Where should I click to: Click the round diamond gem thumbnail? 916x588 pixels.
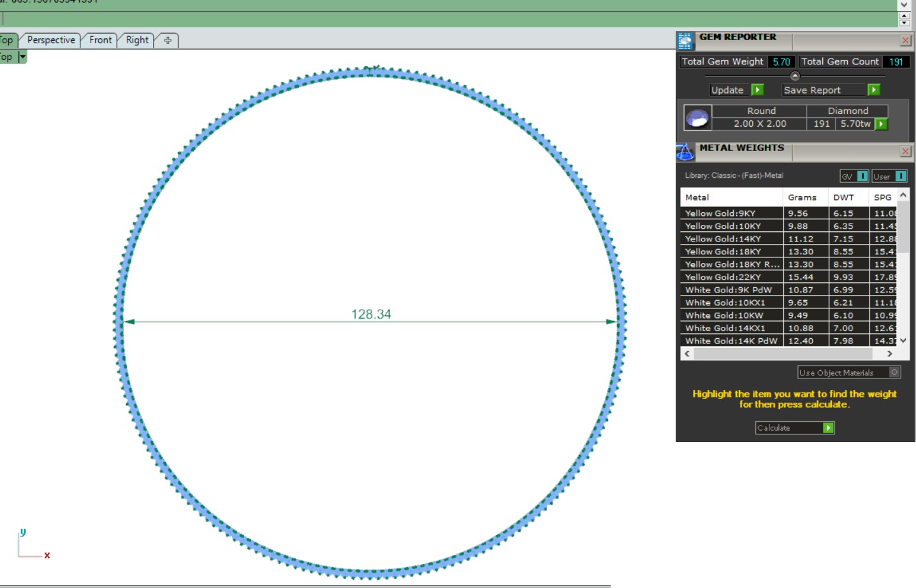697,118
